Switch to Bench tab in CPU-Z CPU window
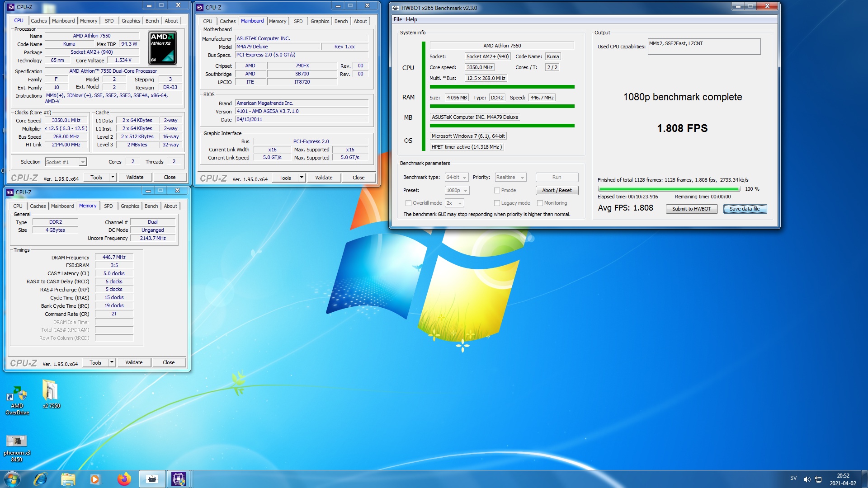The image size is (868, 488). coord(152,21)
